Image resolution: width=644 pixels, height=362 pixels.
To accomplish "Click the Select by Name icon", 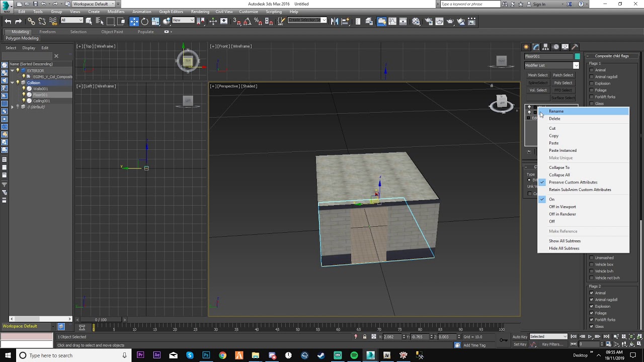I will click(100, 21).
